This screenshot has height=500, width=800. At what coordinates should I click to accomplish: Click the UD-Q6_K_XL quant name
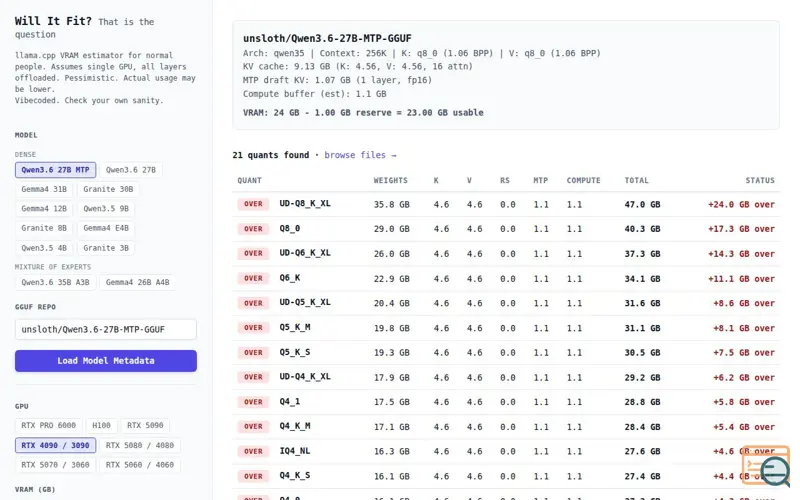[x=305, y=253]
